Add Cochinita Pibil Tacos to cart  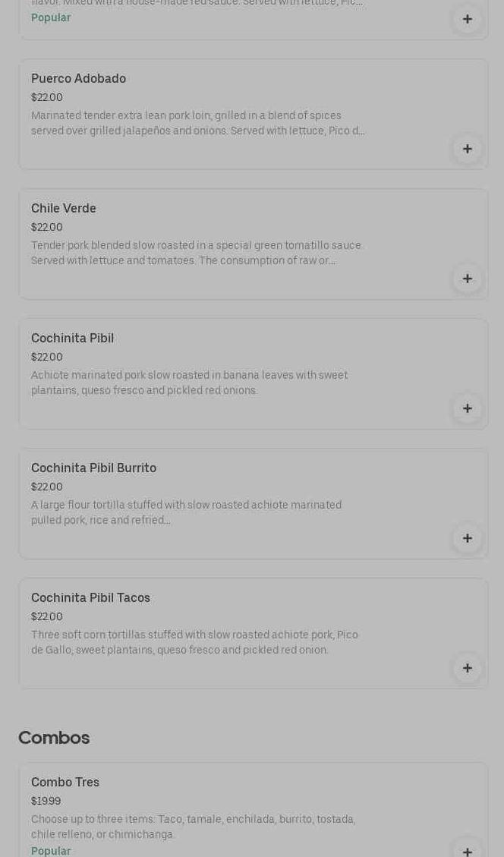click(467, 668)
